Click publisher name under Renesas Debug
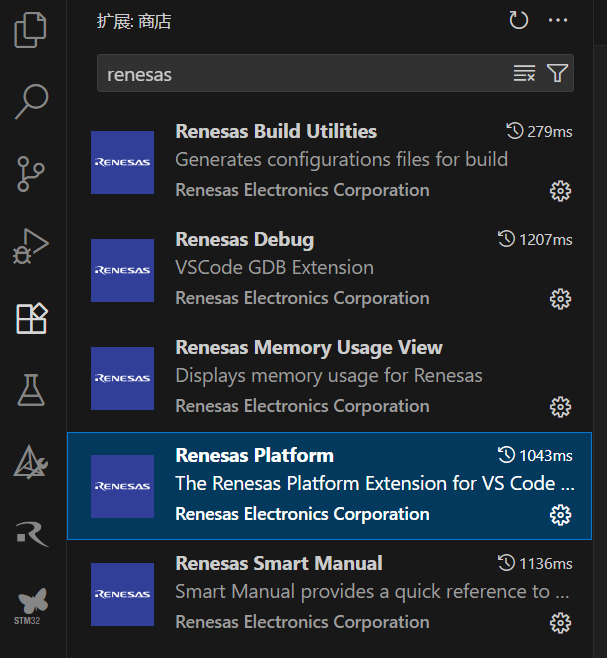Viewport: 607px width, 658px height. click(x=302, y=298)
